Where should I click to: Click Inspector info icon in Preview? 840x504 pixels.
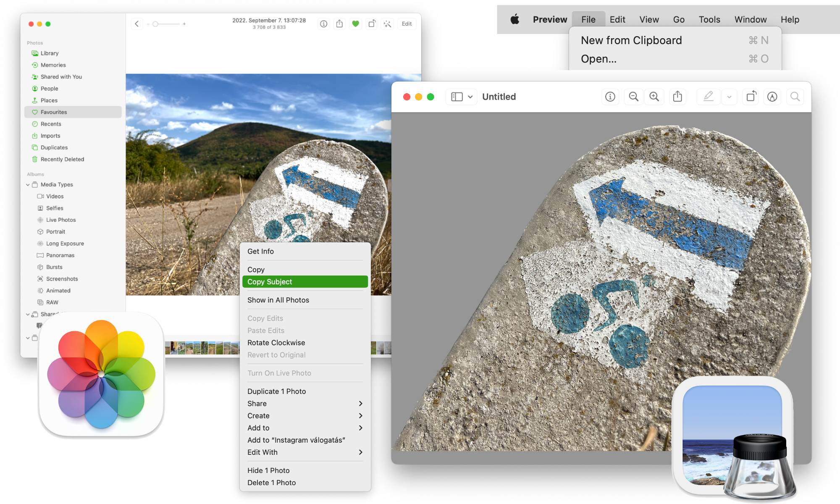610,97
